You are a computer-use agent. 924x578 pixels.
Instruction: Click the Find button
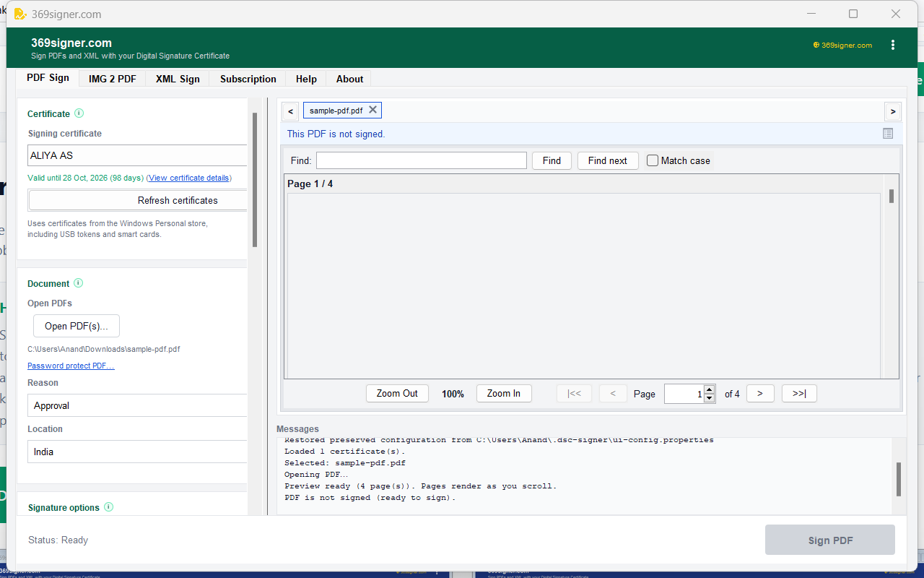tap(552, 160)
